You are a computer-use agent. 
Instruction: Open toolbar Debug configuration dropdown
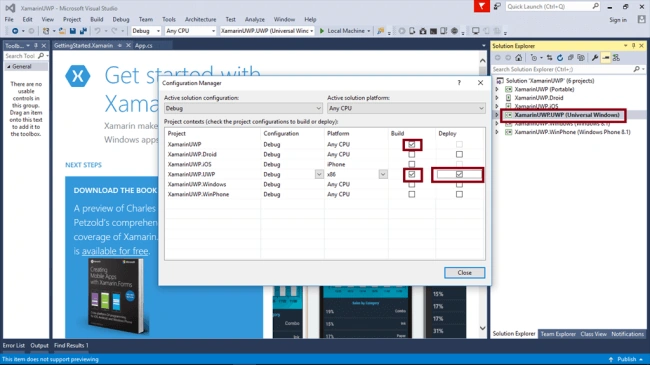(x=146, y=31)
